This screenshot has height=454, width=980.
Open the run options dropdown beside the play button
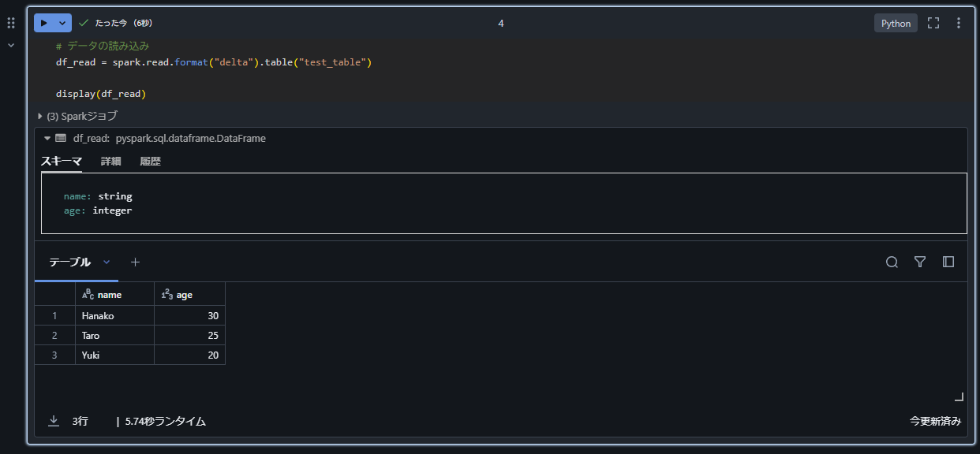(61, 23)
